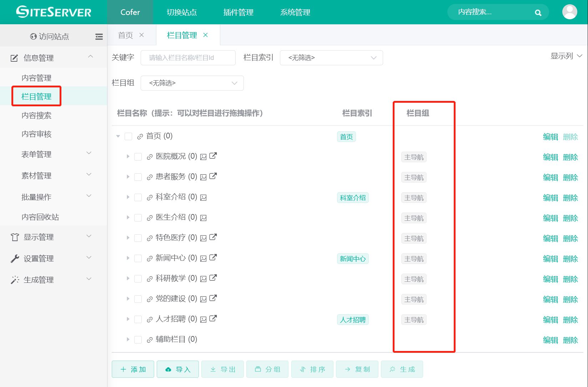588x387 pixels.
Task: Focus the 关键字 keyword input field
Action: pos(188,58)
